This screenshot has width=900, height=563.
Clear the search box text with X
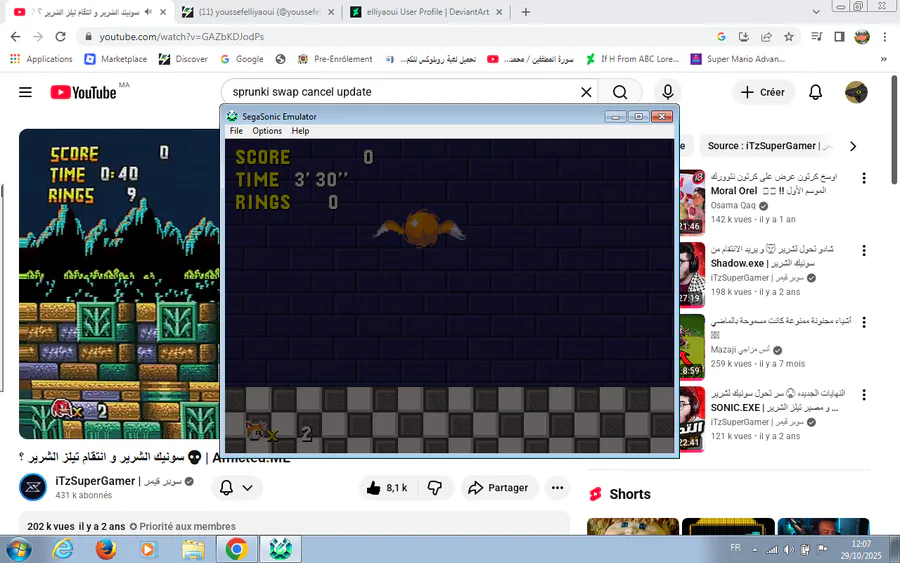point(586,92)
